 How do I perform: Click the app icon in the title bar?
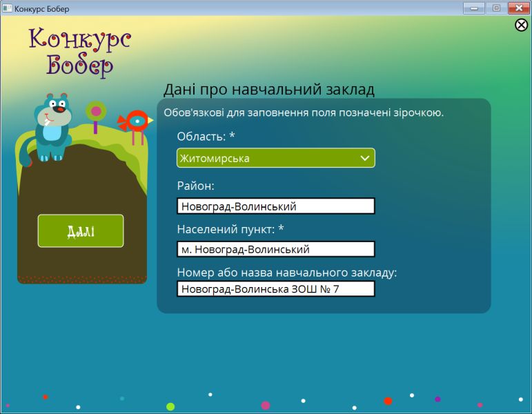(7, 8)
